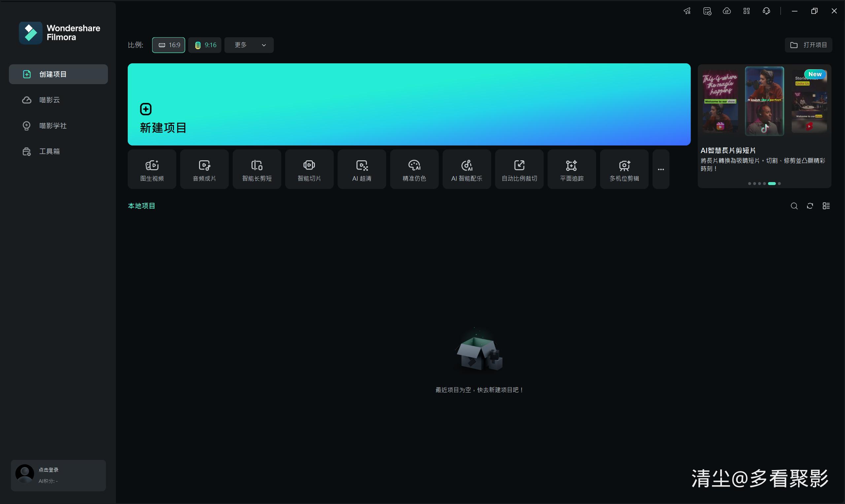Refresh the local projects list
This screenshot has height=504, width=845.
click(810, 206)
